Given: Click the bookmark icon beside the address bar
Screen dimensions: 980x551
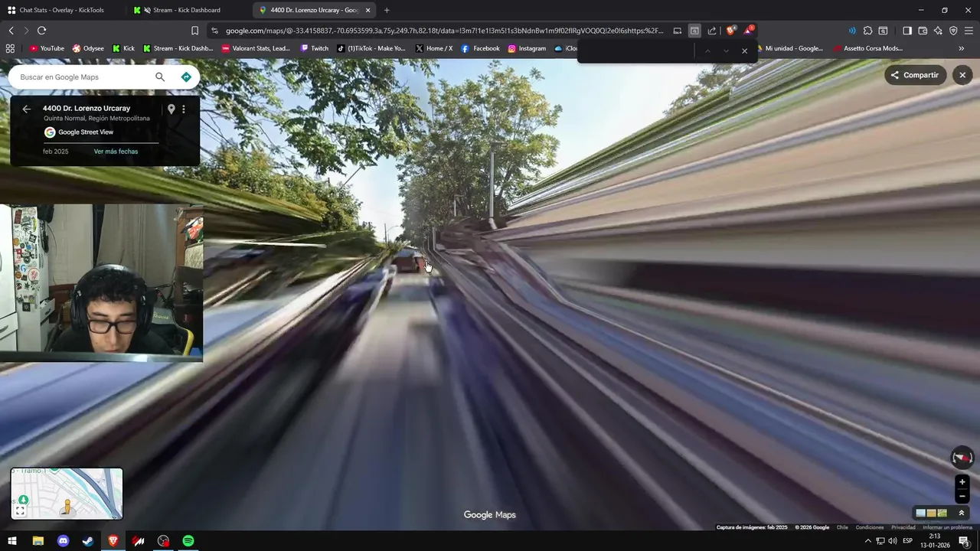Looking at the screenshot, I should tap(194, 31).
